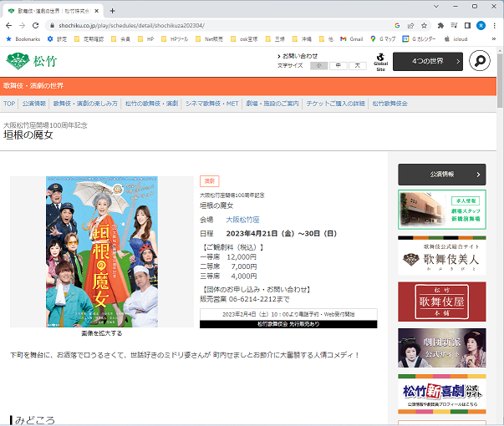Open the sidebar 公演情報 button
The height and width of the screenshot is (426, 504).
[x=442, y=175]
